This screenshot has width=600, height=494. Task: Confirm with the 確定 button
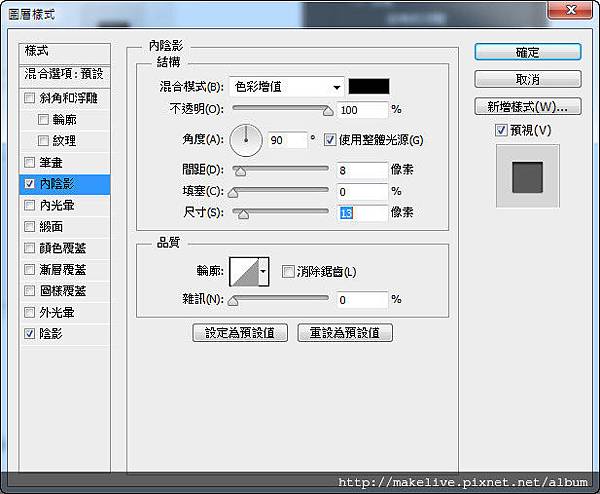pyautogui.click(x=528, y=52)
